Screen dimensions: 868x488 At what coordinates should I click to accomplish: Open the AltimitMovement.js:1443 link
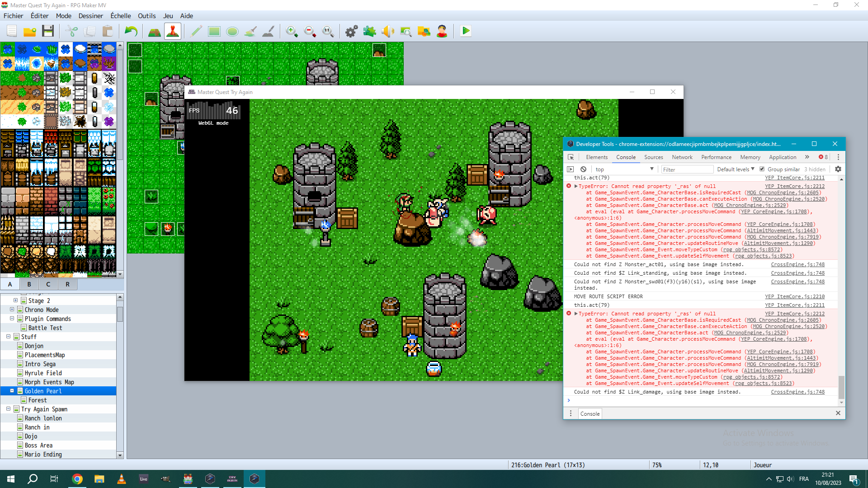[781, 230]
